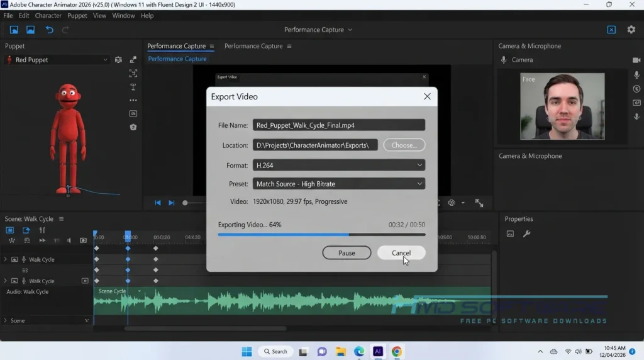Image resolution: width=644 pixels, height=360 pixels.
Task: Click the image icon in Properties panel
Action: point(510,234)
